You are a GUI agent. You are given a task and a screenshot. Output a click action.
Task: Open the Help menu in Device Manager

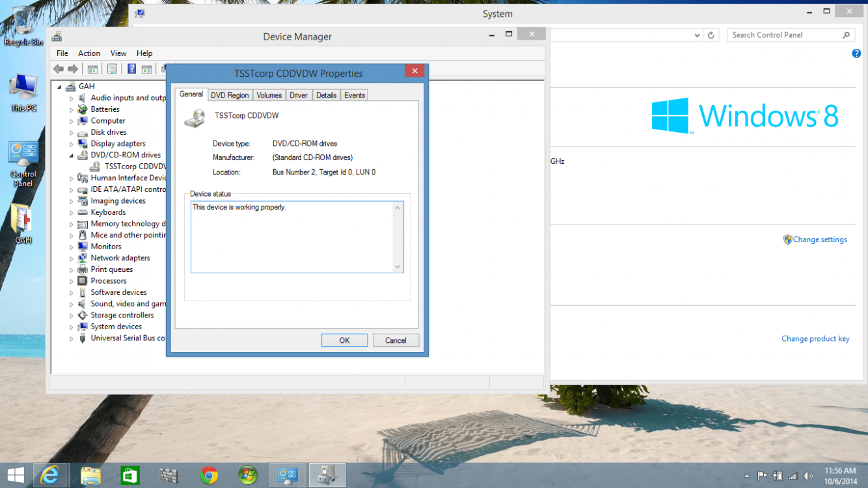coord(144,53)
